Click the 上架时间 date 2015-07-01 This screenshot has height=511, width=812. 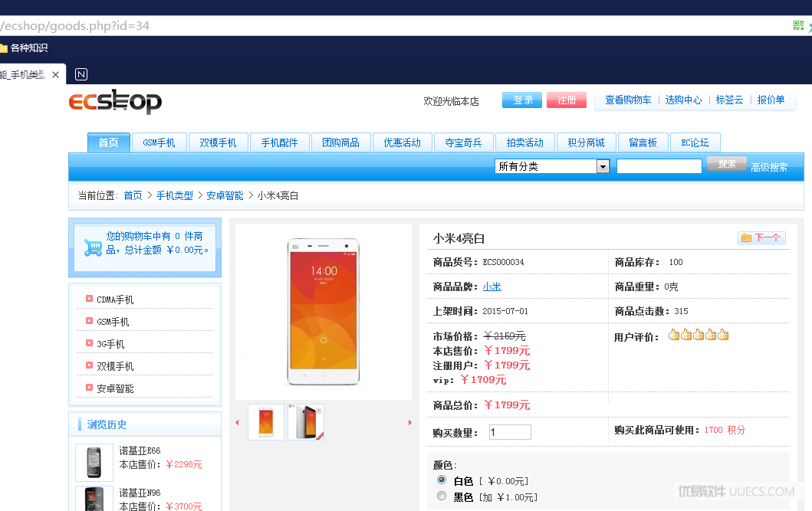click(505, 311)
